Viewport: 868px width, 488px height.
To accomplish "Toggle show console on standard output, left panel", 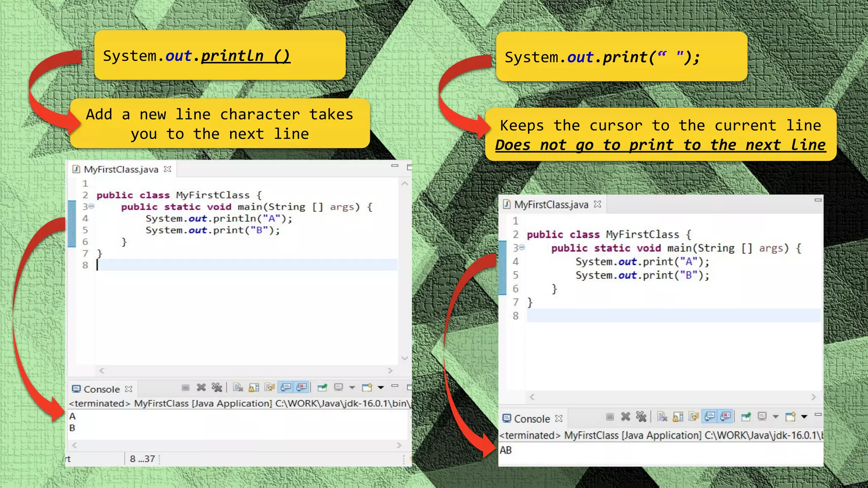I will (x=286, y=387).
